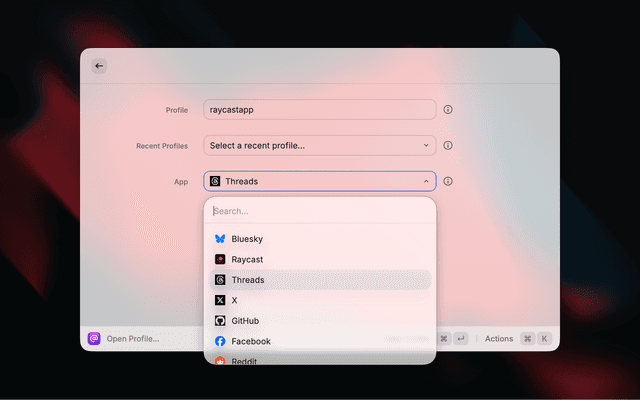The image size is (640, 400).
Task: Click the back arrow button
Action: click(99, 65)
